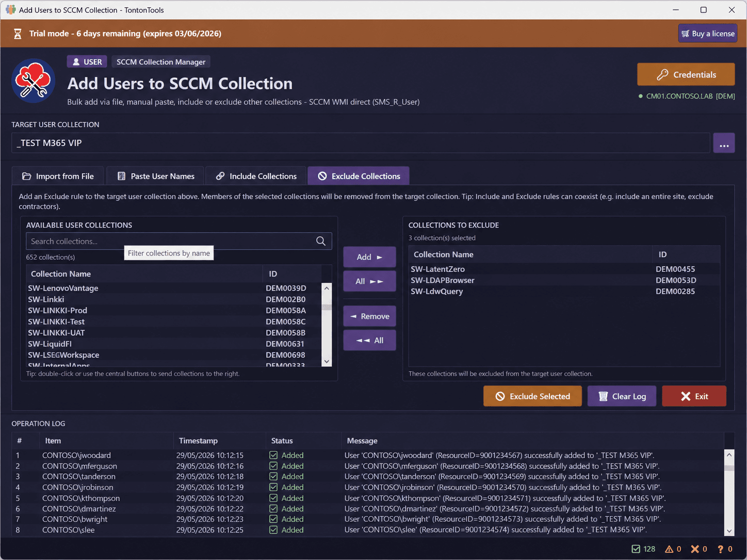Click the hourglass trial mode icon
The width and height of the screenshot is (747, 560).
coord(18,34)
